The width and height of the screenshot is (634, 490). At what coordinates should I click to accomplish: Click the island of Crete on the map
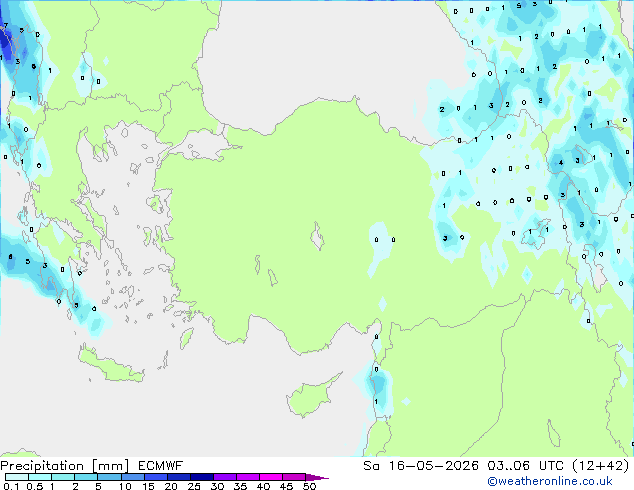pyautogui.click(x=111, y=366)
